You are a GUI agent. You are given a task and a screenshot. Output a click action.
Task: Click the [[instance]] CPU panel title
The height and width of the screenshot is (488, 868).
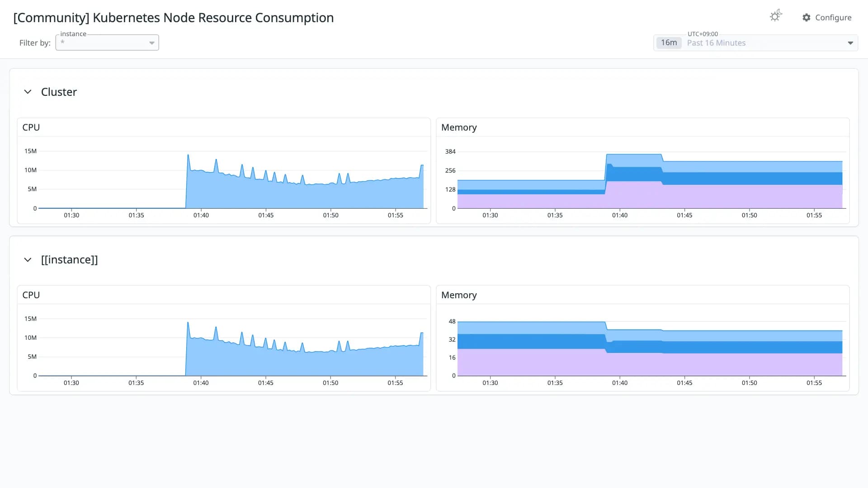pos(31,295)
